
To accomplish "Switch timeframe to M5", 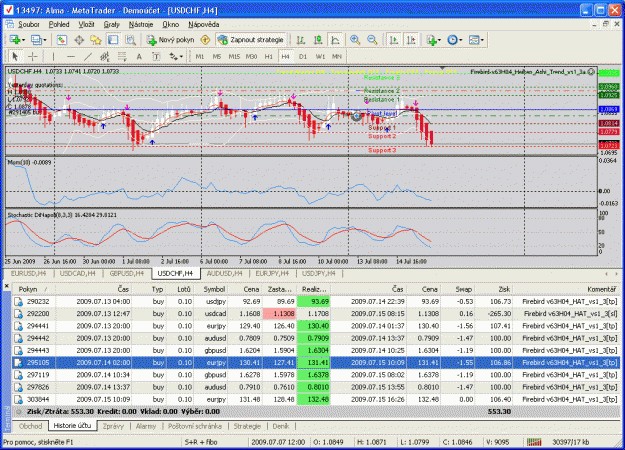I will tap(217, 57).
